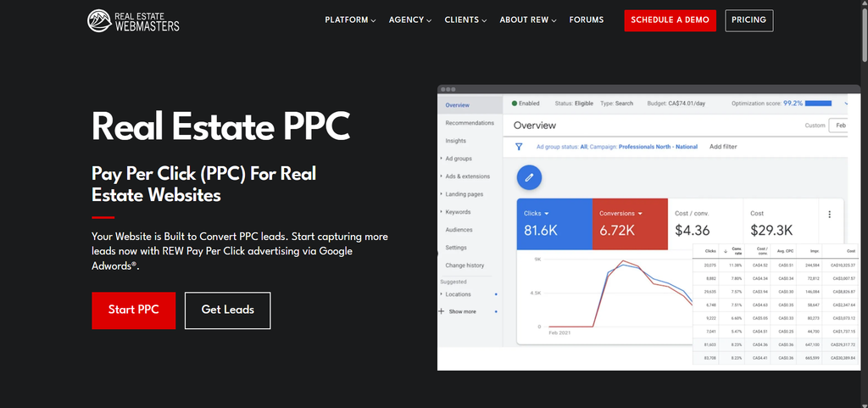
Task: Click the Professionals North - National campaign filter
Action: point(658,147)
